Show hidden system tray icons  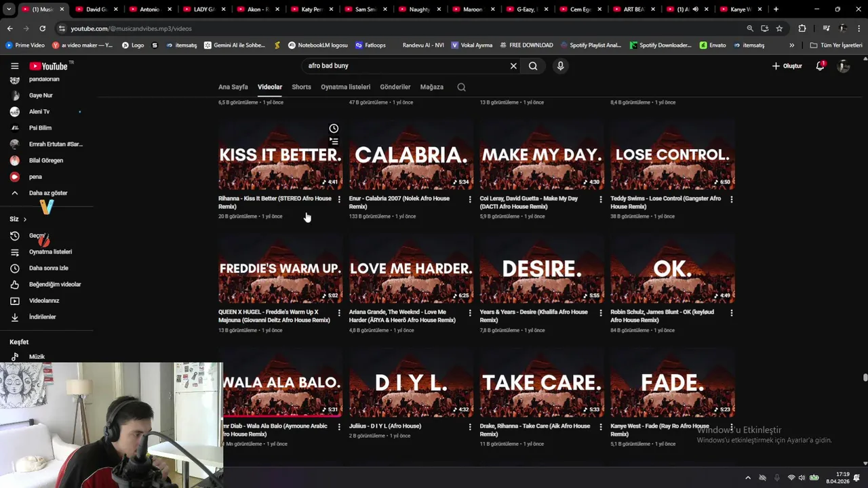[x=748, y=478]
